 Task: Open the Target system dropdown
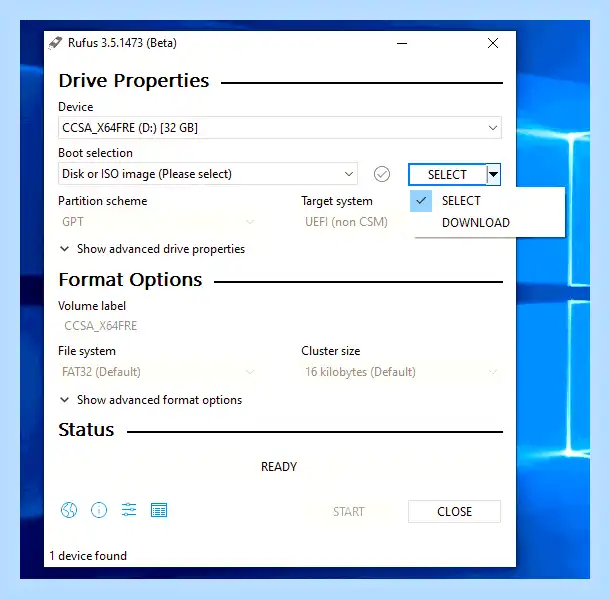coord(356,222)
